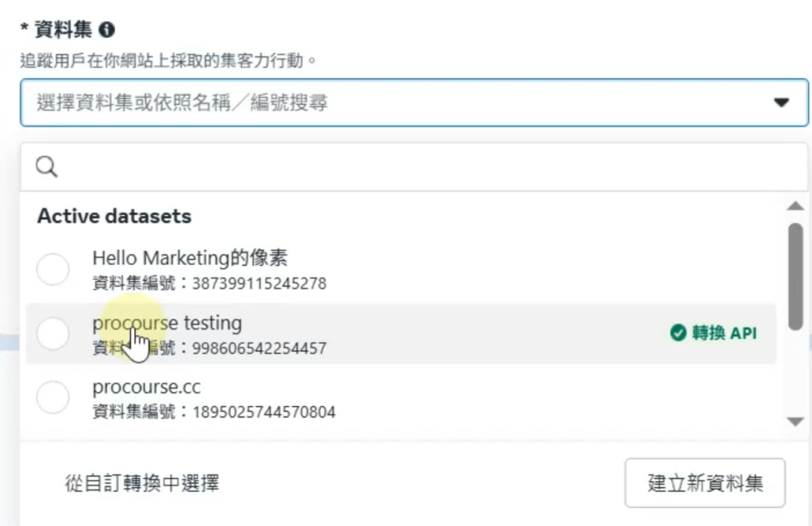Click the info icon beside 資料集 label
The width and height of the screenshot is (812, 526).
(x=107, y=30)
